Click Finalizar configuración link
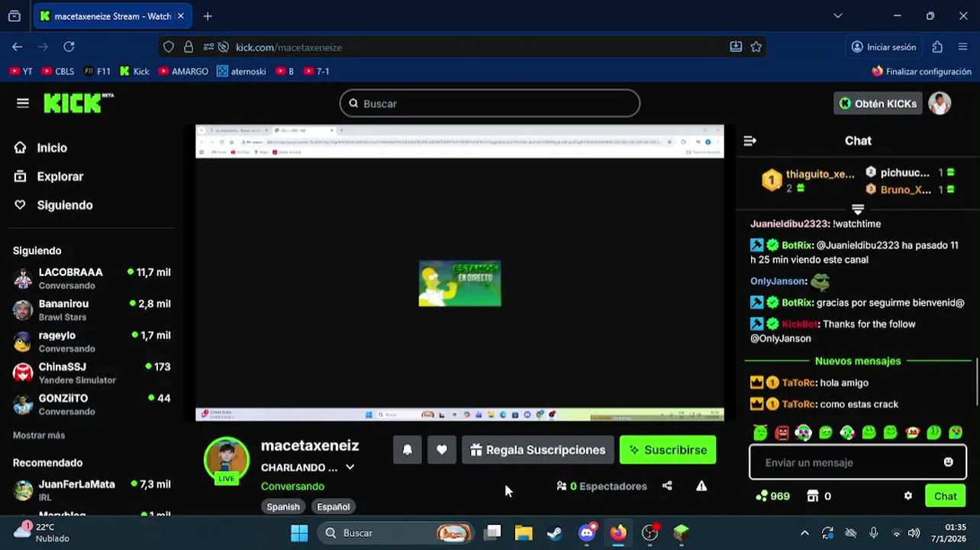Image resolution: width=980 pixels, height=550 pixels. pyautogui.click(x=921, y=71)
